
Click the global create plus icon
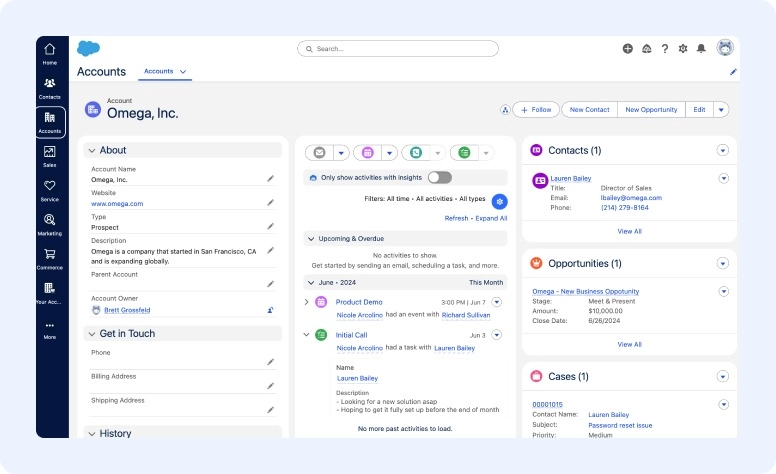(x=628, y=48)
